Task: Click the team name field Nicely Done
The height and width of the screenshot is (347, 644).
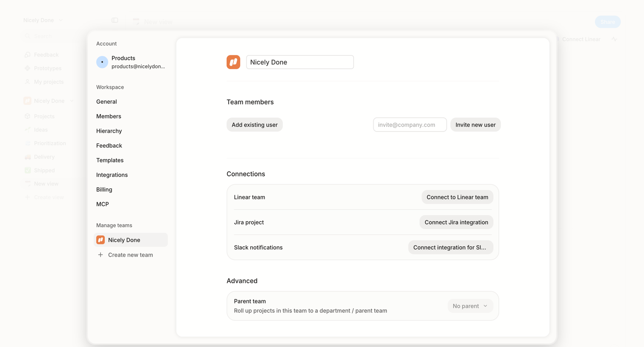Action: 300,62
